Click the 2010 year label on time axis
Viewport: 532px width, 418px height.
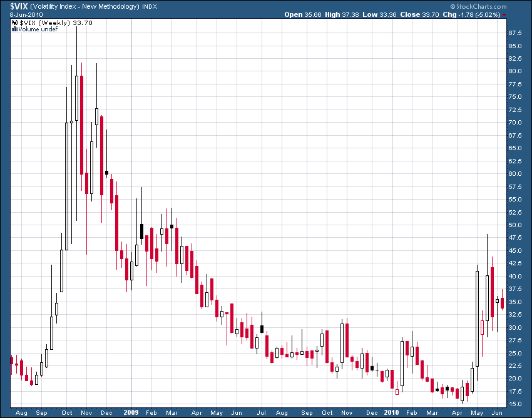tap(392, 412)
